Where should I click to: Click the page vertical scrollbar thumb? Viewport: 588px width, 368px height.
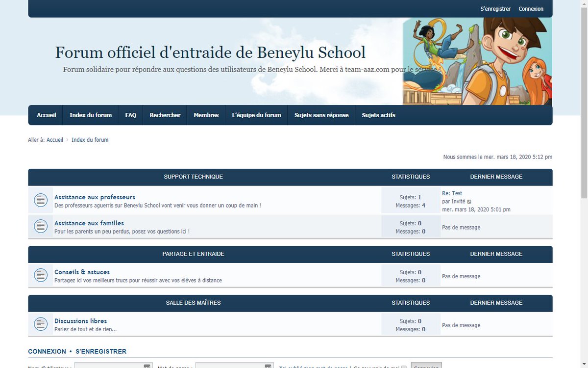pyautogui.click(x=584, y=103)
